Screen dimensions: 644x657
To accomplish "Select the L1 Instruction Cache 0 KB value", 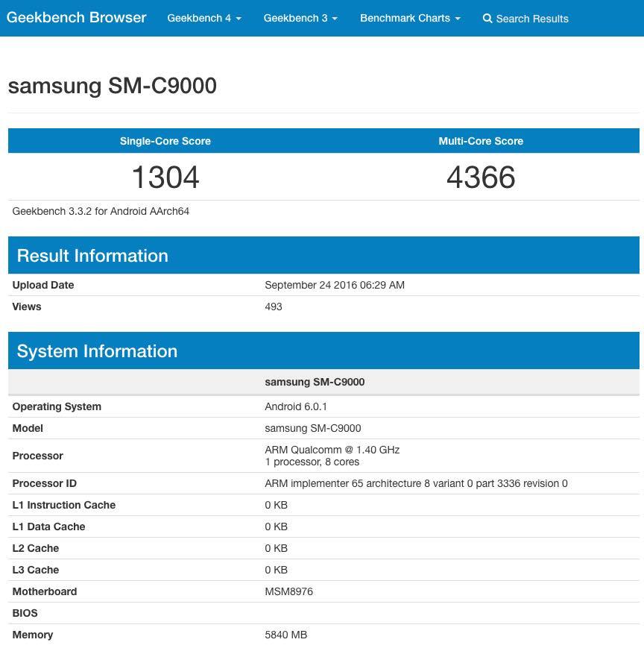I will [276, 506].
